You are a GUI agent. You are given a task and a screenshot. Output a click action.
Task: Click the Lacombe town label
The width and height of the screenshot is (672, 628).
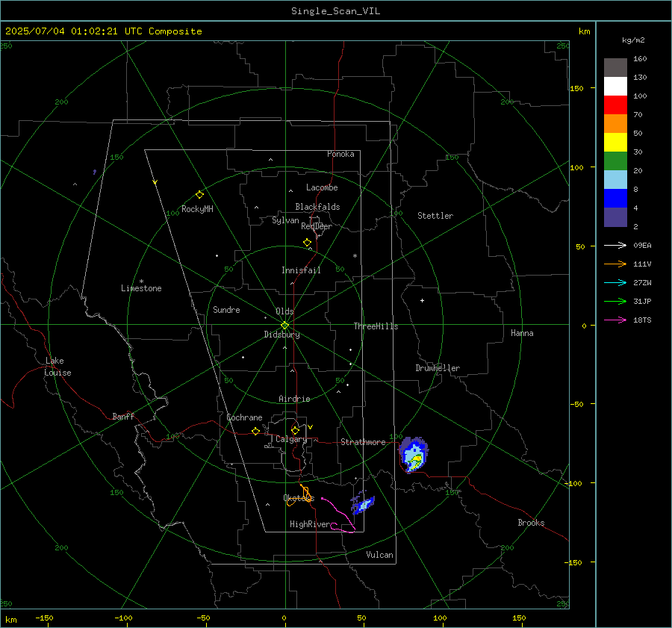322,187
